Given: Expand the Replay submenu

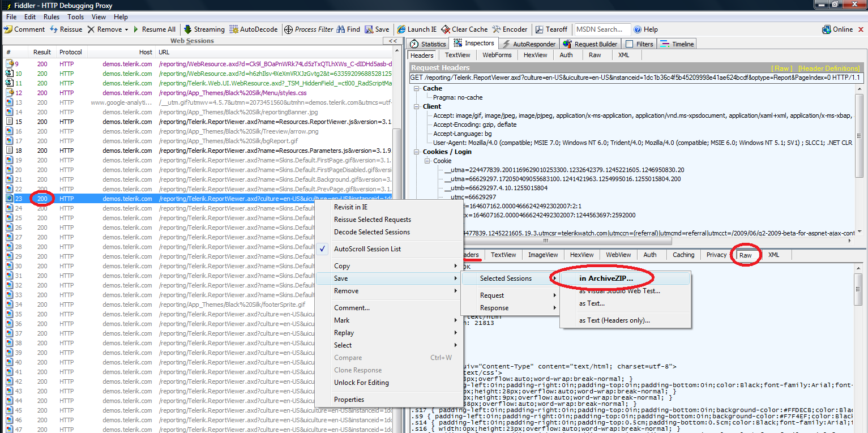Looking at the screenshot, I should [x=388, y=333].
